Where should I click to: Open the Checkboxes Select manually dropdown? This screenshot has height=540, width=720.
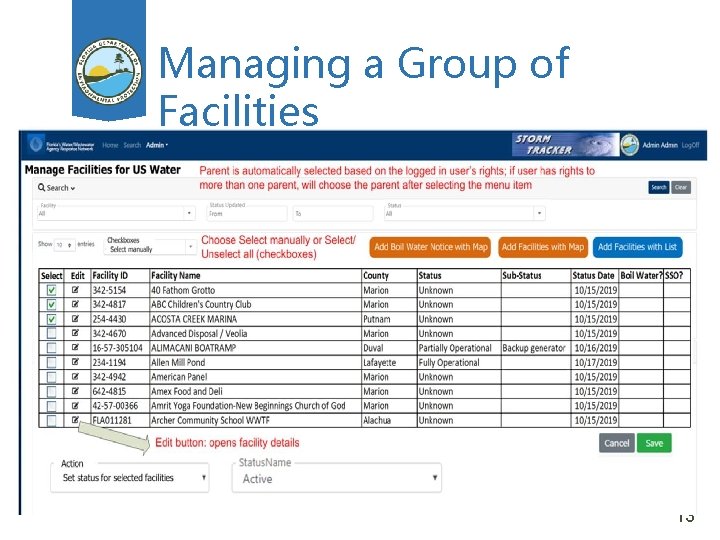tap(151, 248)
